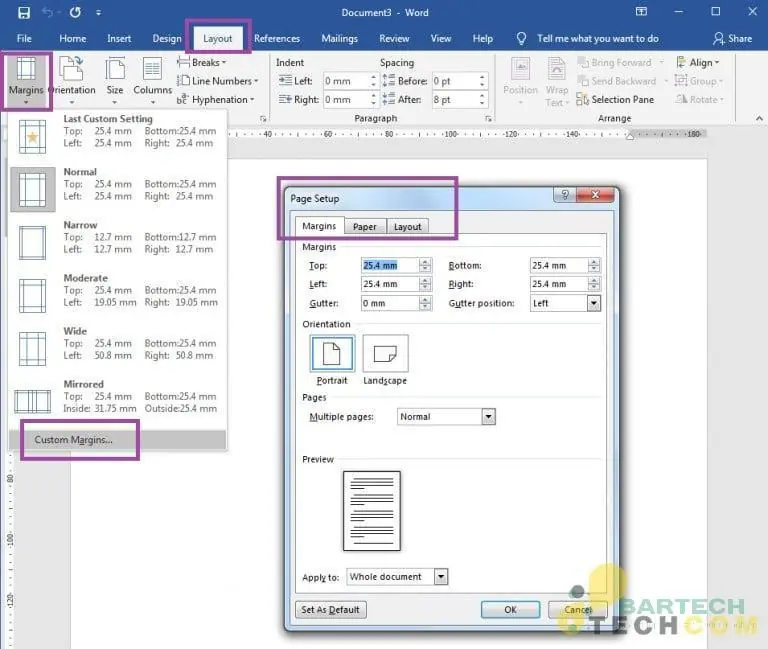Switch to the Design tab
768x649 pixels.
point(167,38)
